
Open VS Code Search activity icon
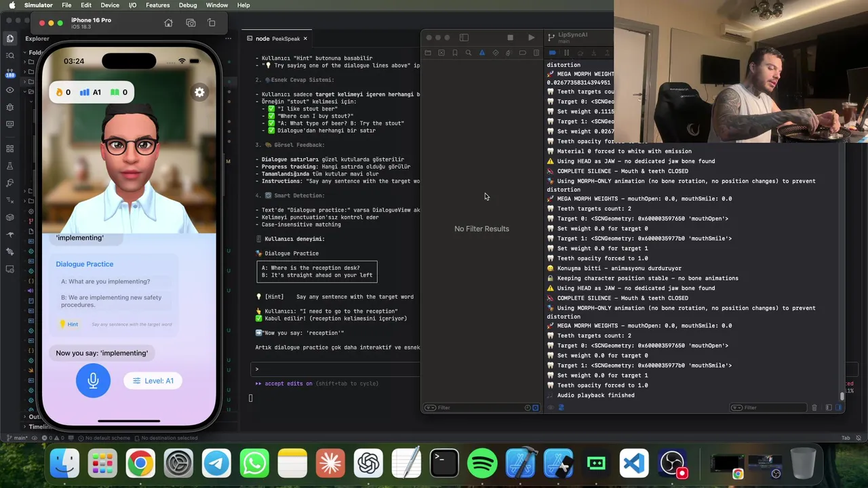click(x=9, y=56)
